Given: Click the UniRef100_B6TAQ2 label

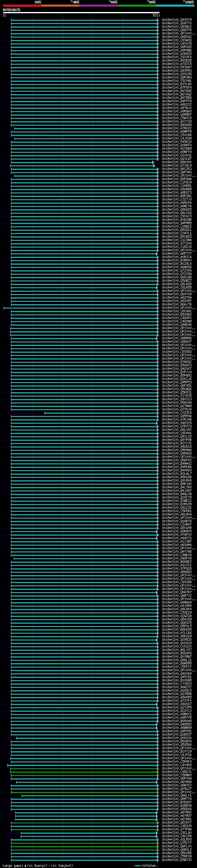Looking at the screenshot, I should click(177, 94).
